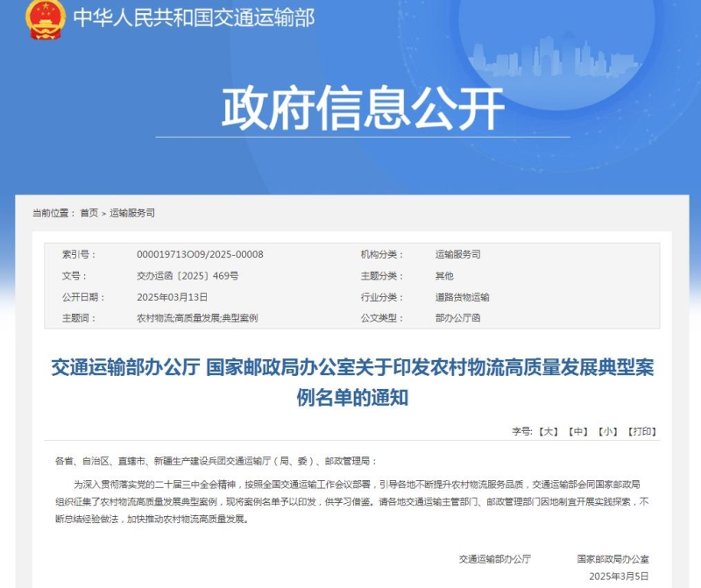701x588 pixels.
Task: Click the document number 交办运函〔2025〕469号
Action: (188, 276)
